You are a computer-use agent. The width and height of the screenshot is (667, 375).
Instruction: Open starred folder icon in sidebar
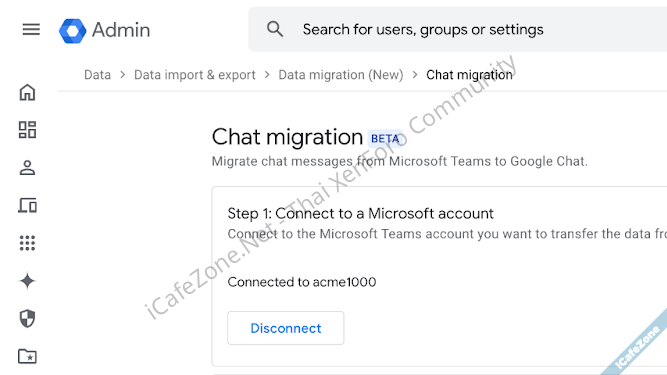27,356
